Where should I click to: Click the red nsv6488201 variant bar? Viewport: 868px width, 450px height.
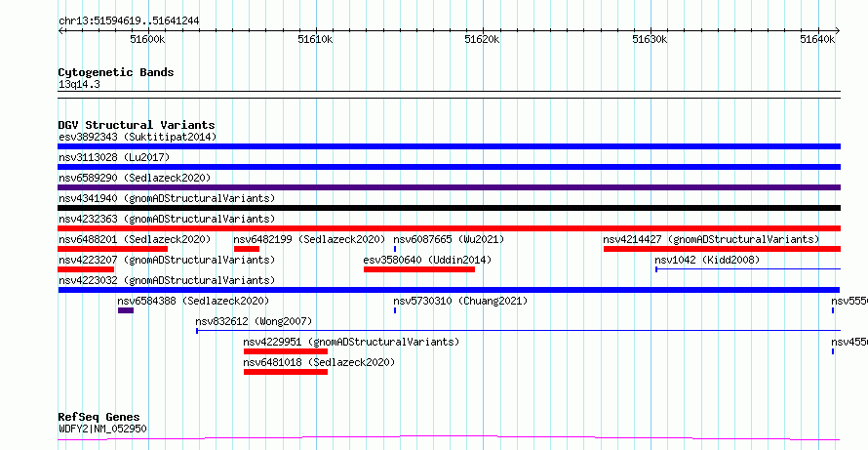(112, 249)
